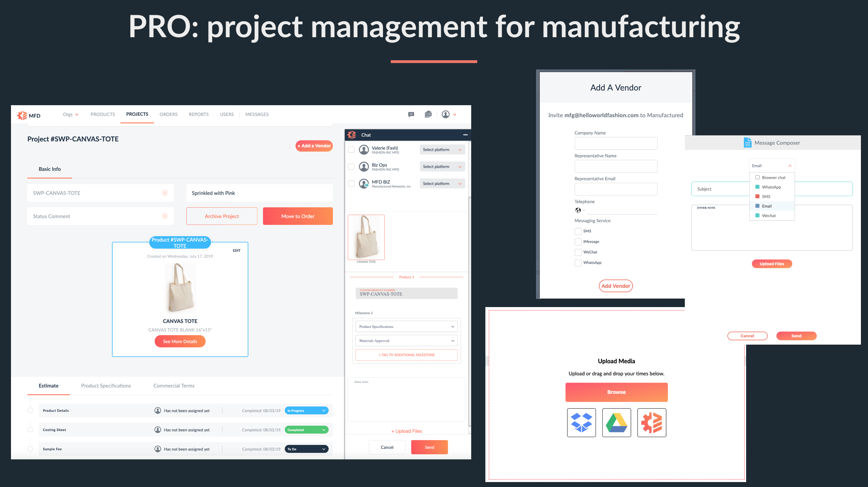
Task: Click the Add Vendor outlined button
Action: pos(616,286)
